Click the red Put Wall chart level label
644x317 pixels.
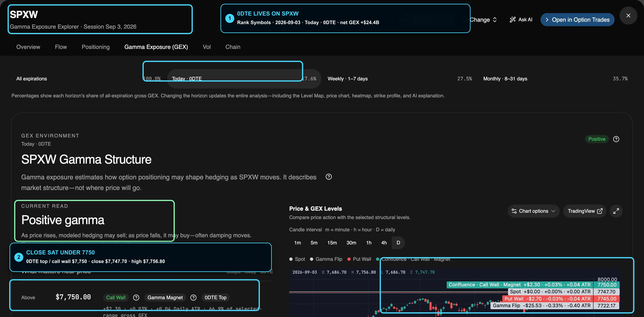(548, 299)
